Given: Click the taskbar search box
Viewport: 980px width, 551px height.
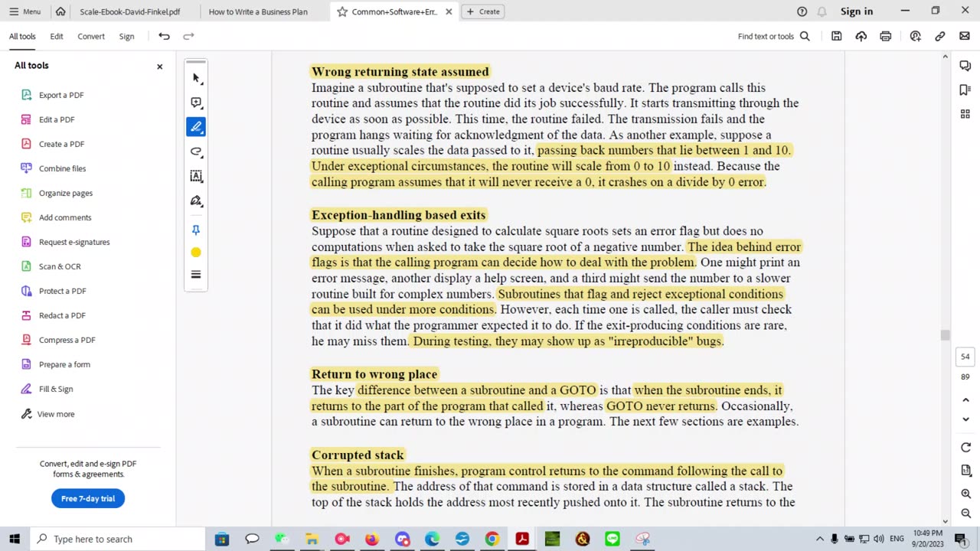Looking at the screenshot, I should point(117,539).
